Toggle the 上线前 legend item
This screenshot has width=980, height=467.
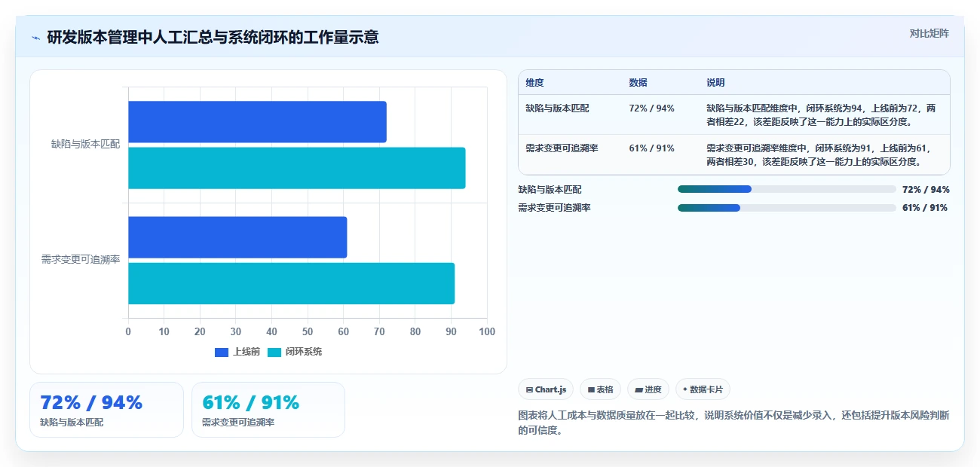point(237,352)
